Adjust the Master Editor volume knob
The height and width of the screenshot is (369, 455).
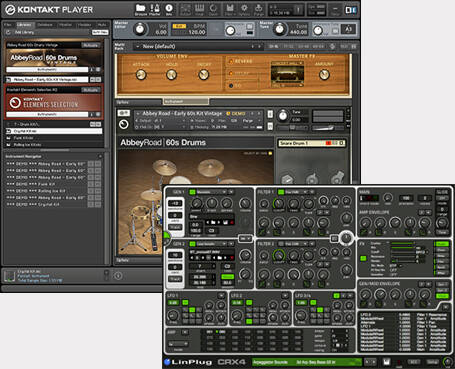click(x=140, y=30)
